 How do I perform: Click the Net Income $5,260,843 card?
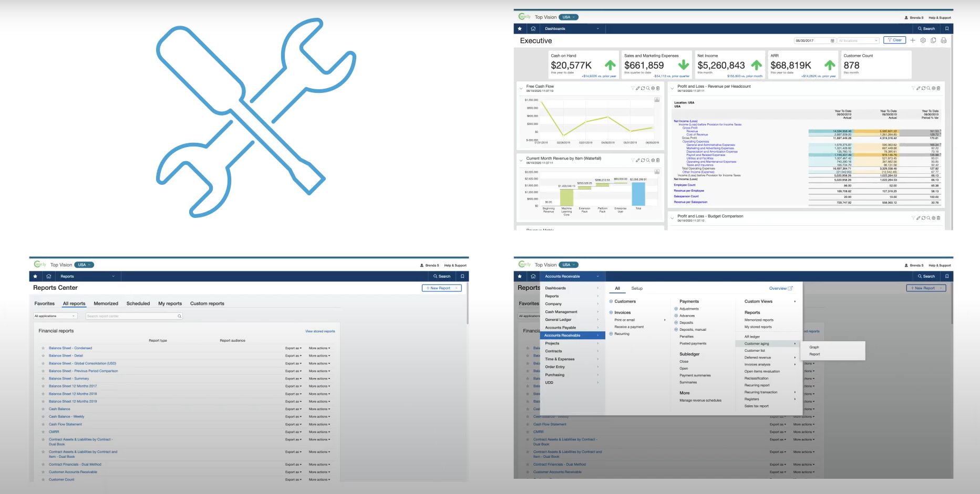(730, 65)
